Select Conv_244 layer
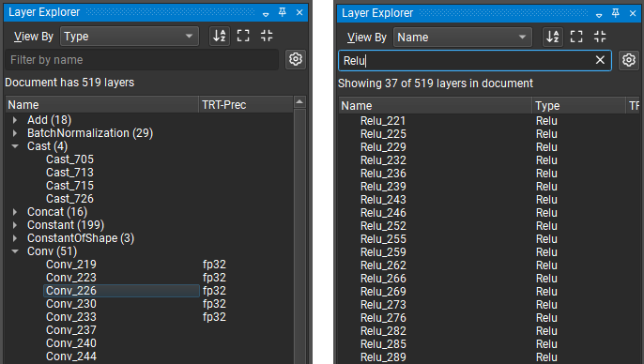The image size is (644, 364). (71, 356)
